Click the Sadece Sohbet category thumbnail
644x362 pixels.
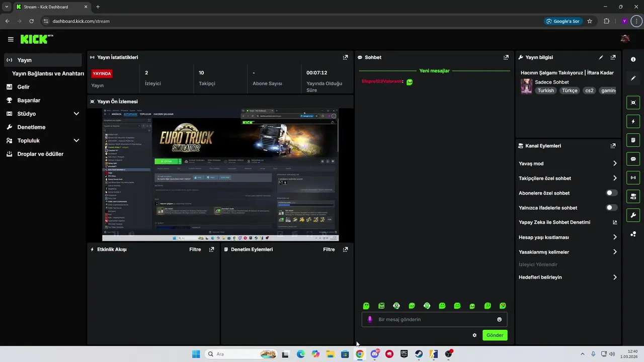pos(526,86)
